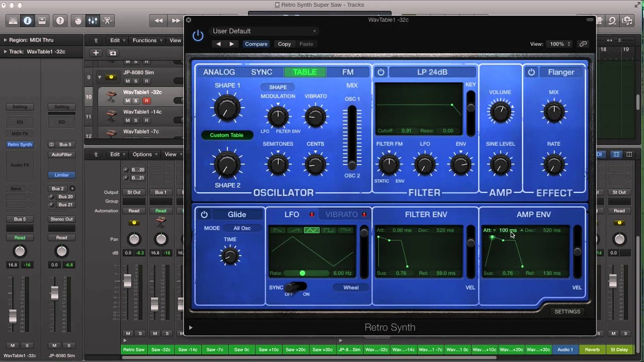Select the triangle LFO waveform

pos(311,230)
